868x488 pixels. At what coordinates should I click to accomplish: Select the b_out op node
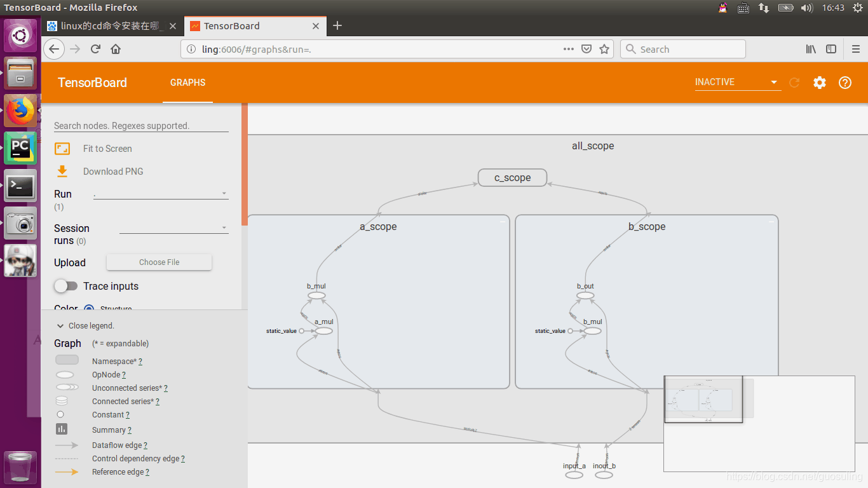tap(585, 295)
